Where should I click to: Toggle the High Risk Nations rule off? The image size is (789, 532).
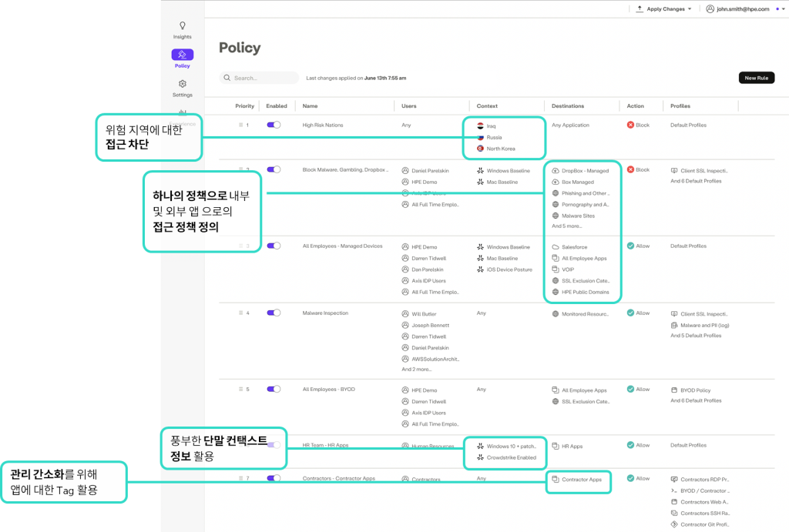pos(274,125)
